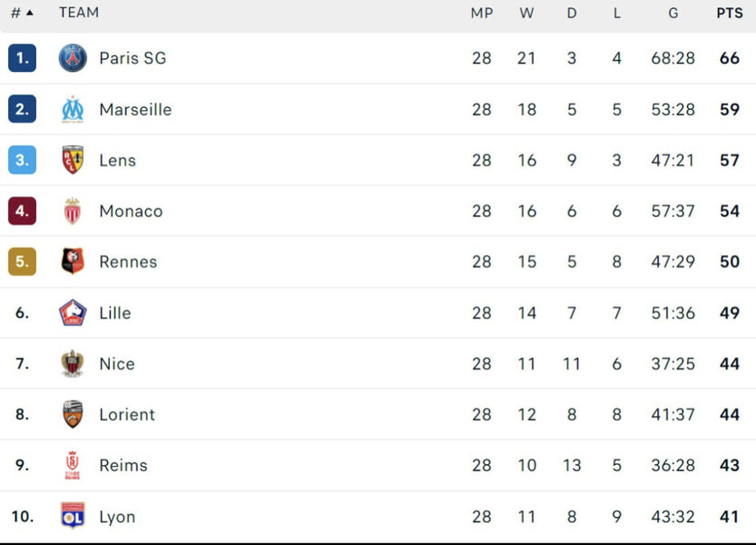This screenshot has height=545, width=756.
Task: Click the Lens club crest
Action: coord(73,160)
